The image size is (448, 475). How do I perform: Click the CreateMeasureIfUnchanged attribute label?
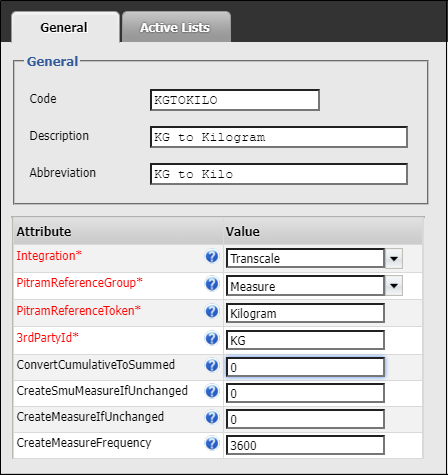point(90,416)
